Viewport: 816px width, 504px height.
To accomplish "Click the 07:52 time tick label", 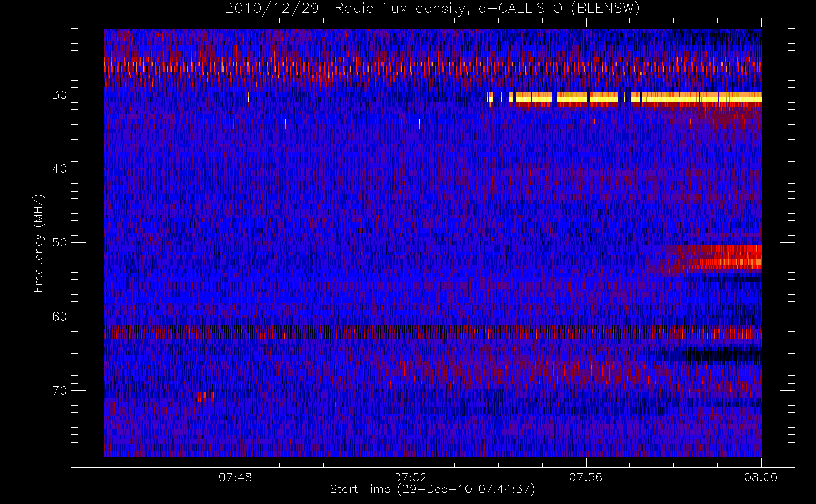I will 411,477.
